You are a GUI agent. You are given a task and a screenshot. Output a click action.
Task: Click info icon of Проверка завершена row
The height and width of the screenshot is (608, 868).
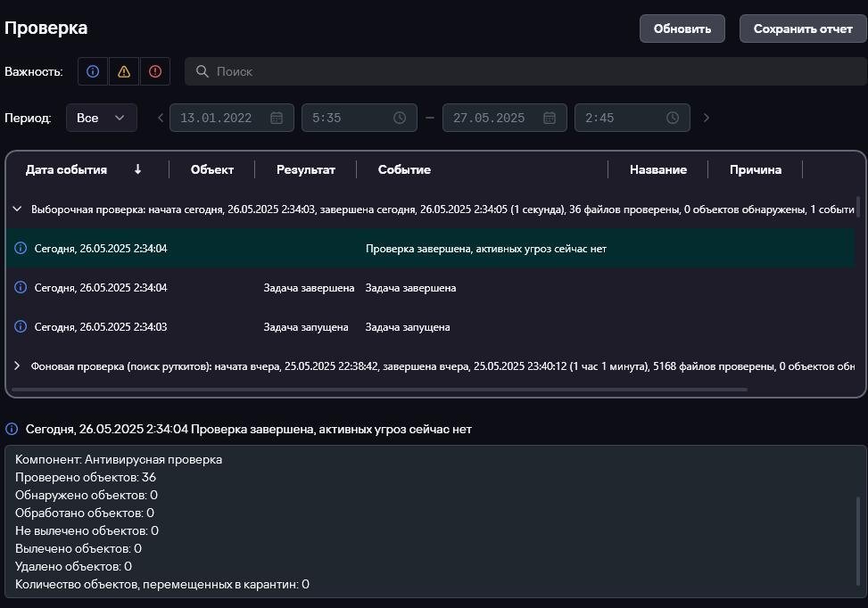click(x=21, y=248)
